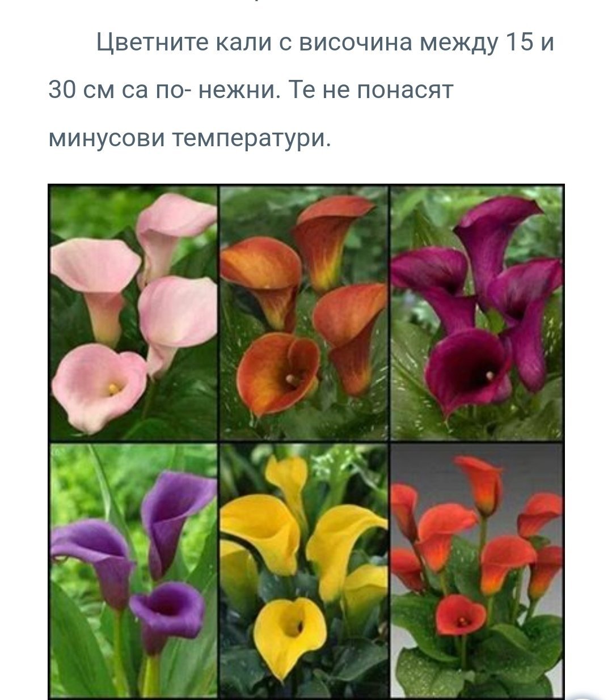
Task: Open the orange calla lilies photo
Action: [304, 313]
